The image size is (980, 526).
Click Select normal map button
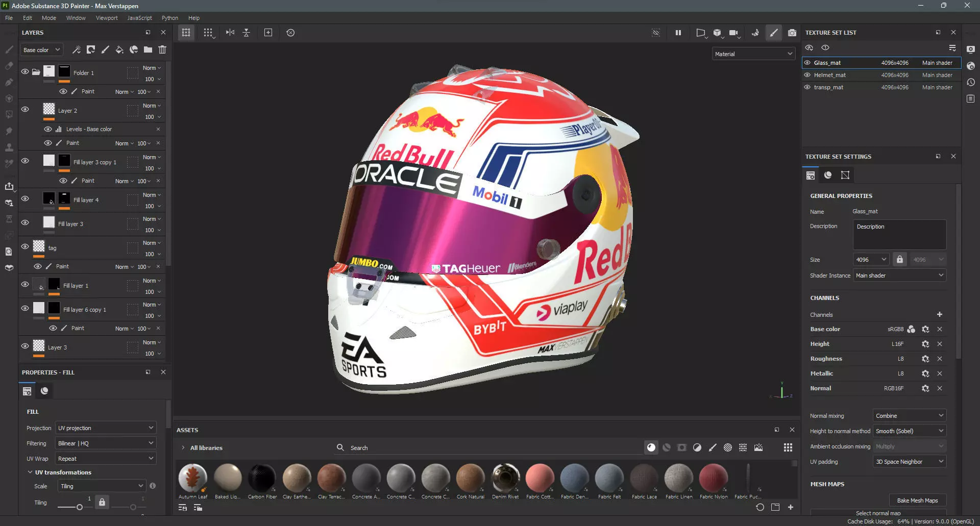(x=878, y=513)
